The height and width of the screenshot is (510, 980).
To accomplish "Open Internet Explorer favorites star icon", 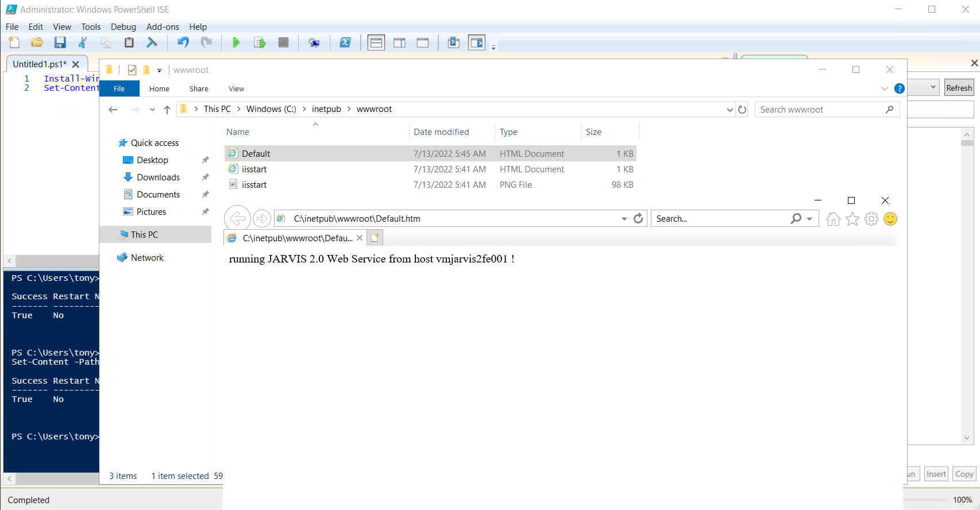I will point(852,219).
